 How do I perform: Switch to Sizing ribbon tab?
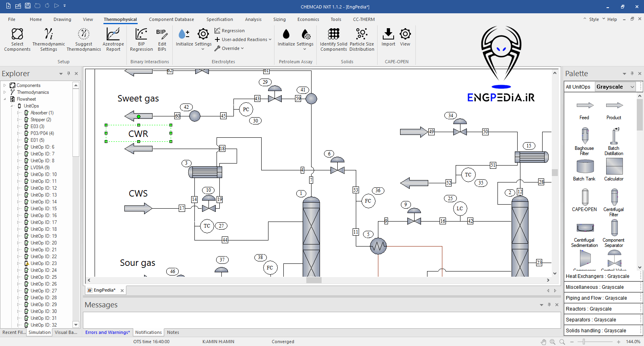(x=279, y=19)
